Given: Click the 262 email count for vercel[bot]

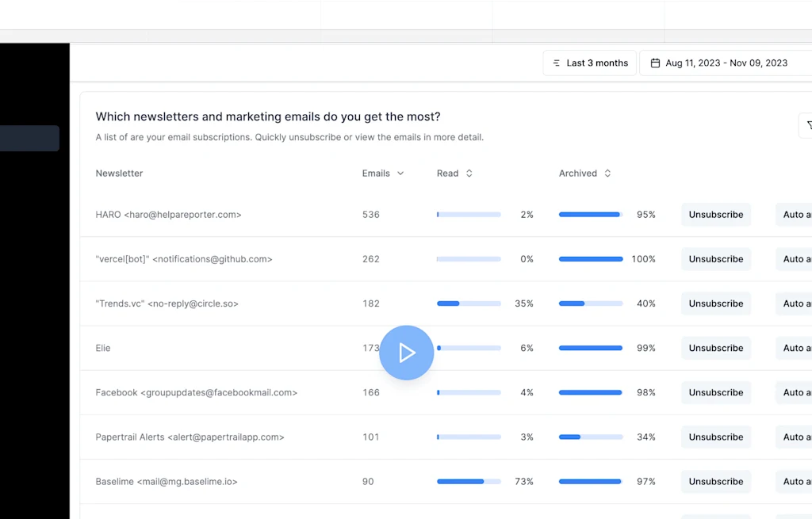Looking at the screenshot, I should pyautogui.click(x=371, y=259).
